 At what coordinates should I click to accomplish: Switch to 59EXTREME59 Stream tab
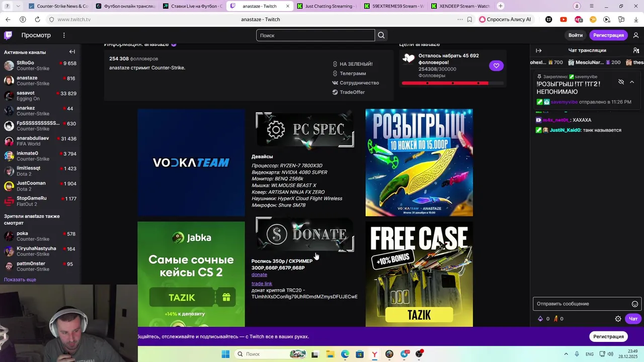pos(394,6)
